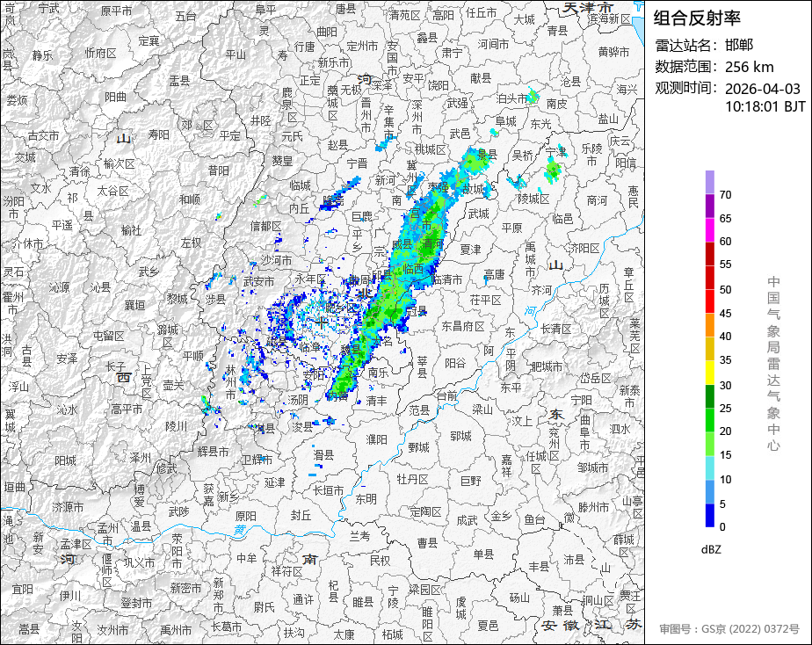
Task: Click the 审图号 GS京 (2022) 0372号 text
Action: [729, 629]
